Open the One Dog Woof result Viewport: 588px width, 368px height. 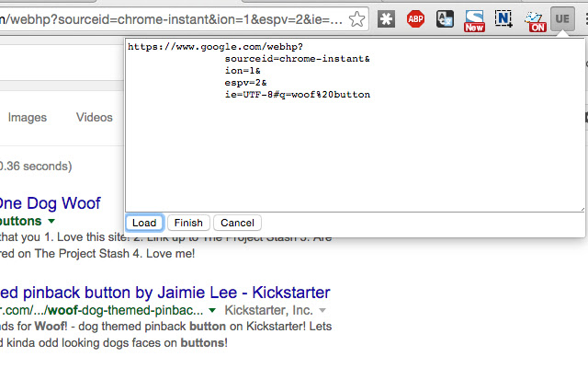pyautogui.click(x=51, y=203)
